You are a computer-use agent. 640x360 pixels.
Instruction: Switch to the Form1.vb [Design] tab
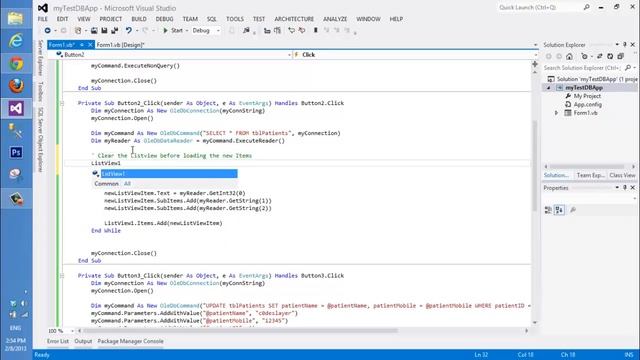click(x=120, y=45)
